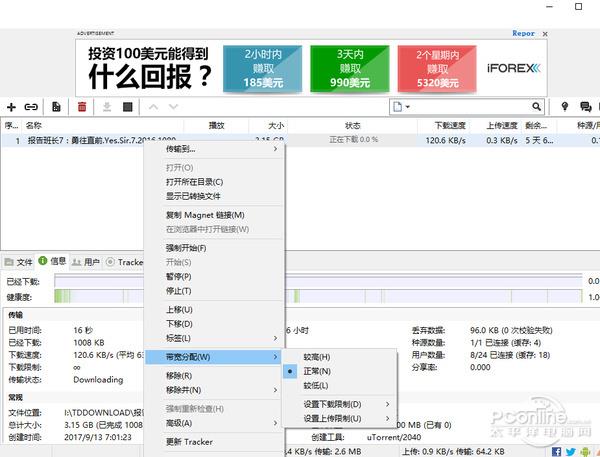Screen dimensions: 600x457
Task: Close the advertisement banner
Action: 545,34
